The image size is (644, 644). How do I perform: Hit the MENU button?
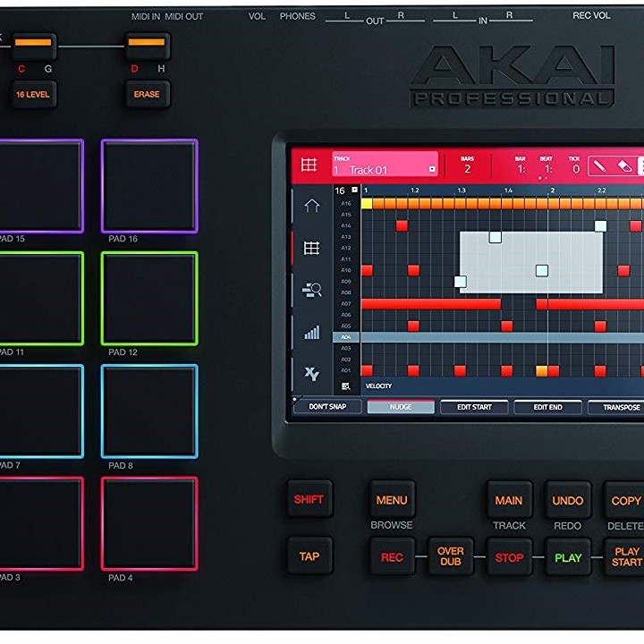(x=392, y=500)
